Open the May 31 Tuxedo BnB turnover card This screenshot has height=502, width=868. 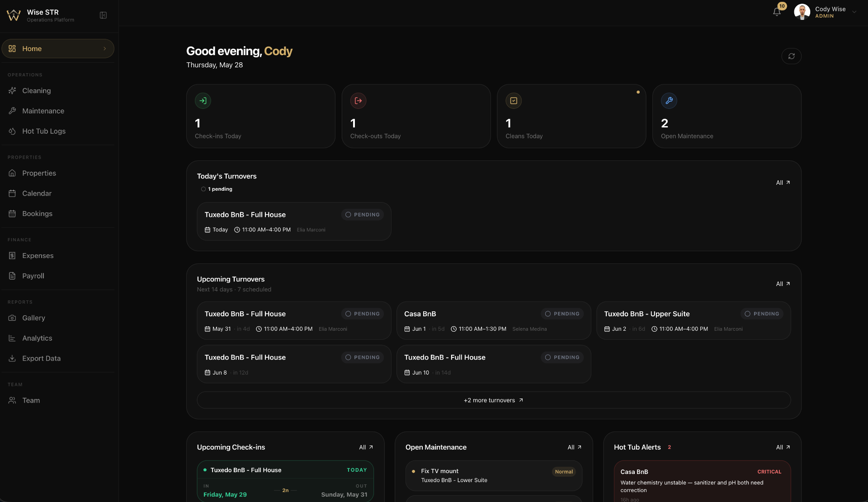click(294, 321)
